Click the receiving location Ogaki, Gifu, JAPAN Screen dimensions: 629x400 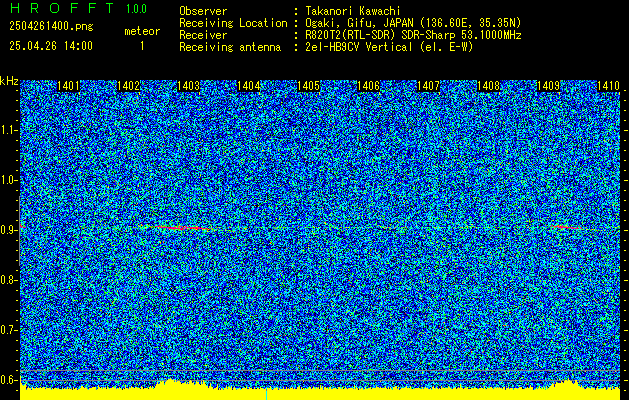pyautogui.click(x=359, y=23)
